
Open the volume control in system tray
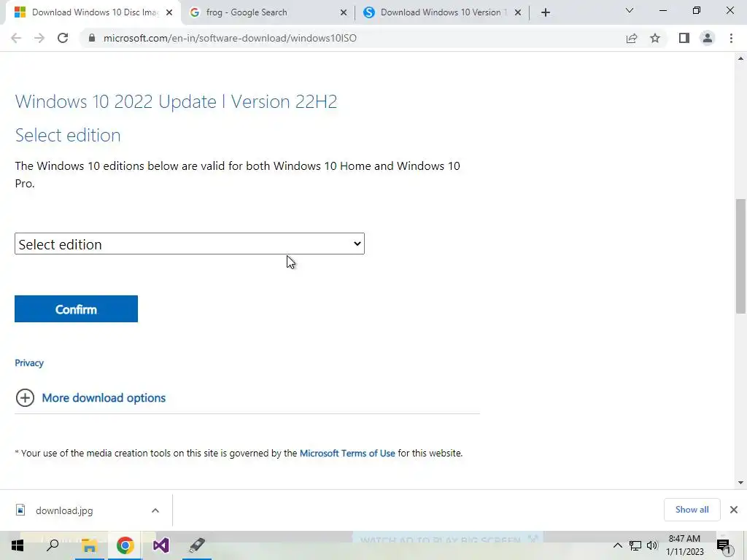[652, 545]
